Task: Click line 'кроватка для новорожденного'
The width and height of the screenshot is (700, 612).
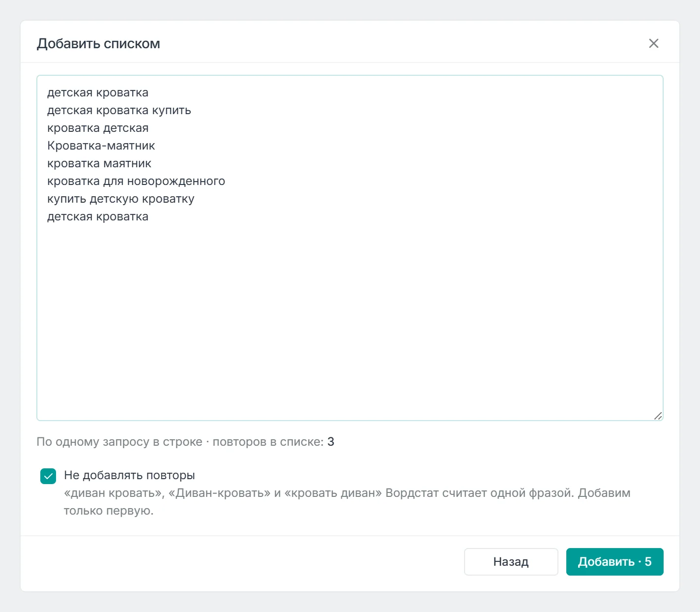Action: 136,181
